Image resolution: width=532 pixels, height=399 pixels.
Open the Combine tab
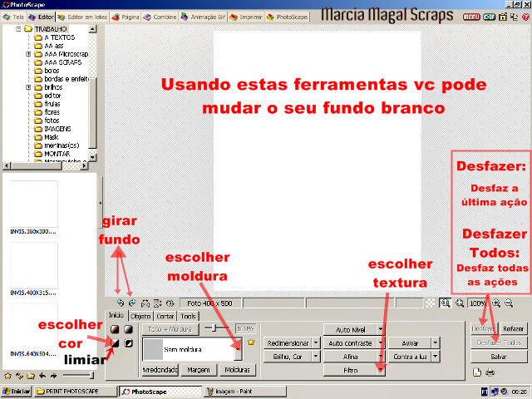click(160, 17)
